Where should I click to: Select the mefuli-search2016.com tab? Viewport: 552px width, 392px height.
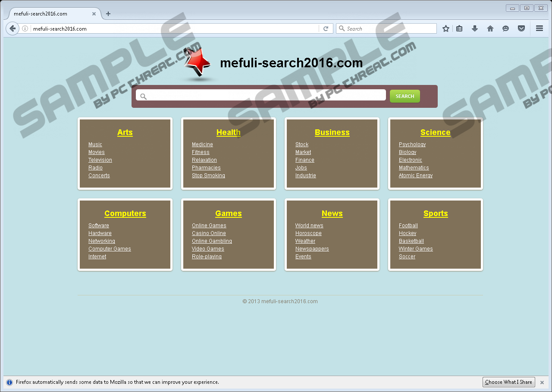coord(47,14)
